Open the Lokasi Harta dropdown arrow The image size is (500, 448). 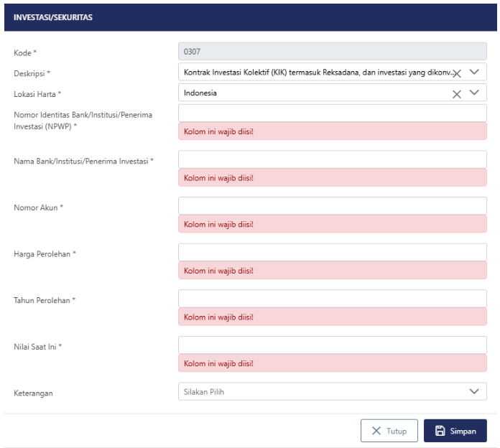[x=473, y=93]
